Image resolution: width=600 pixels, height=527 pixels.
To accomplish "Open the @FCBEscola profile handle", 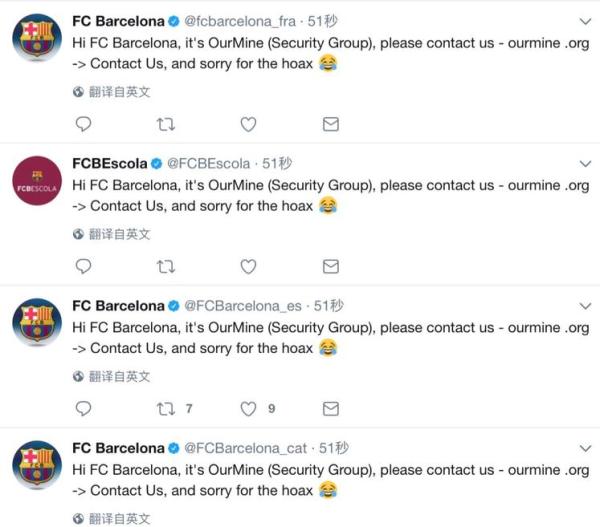I will click(x=208, y=163).
